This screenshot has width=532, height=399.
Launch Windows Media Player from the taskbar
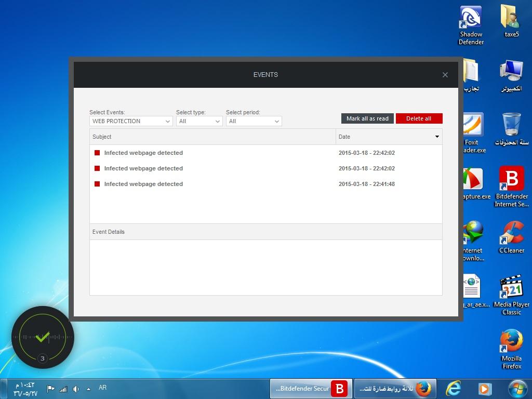tap(485, 389)
